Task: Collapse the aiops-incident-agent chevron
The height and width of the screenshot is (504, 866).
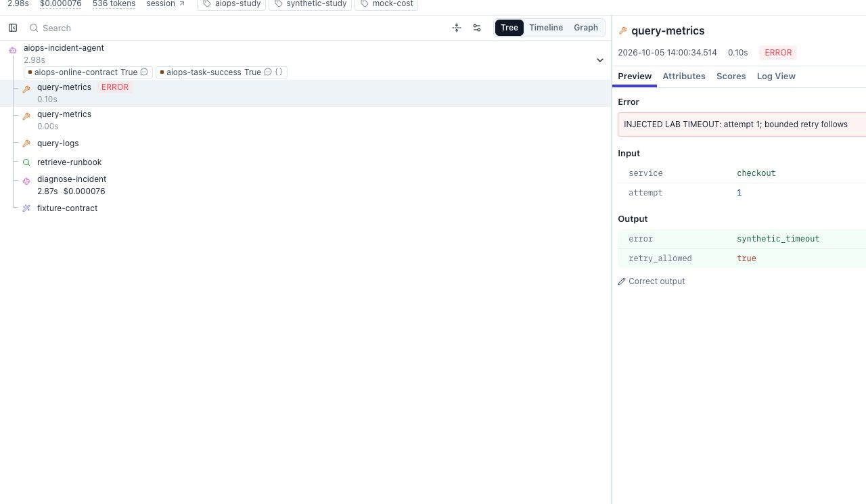Action: (599, 60)
